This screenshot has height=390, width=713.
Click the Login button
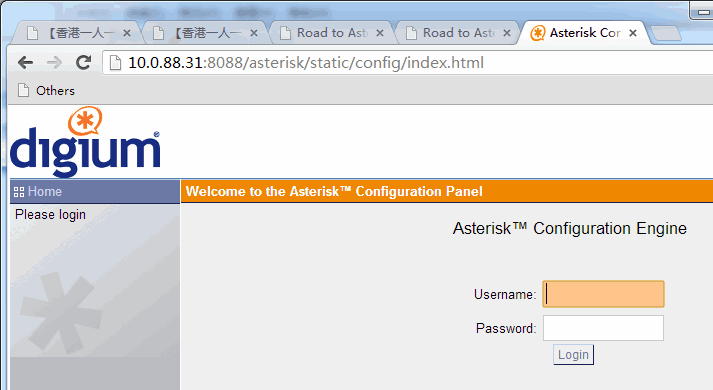coord(573,355)
